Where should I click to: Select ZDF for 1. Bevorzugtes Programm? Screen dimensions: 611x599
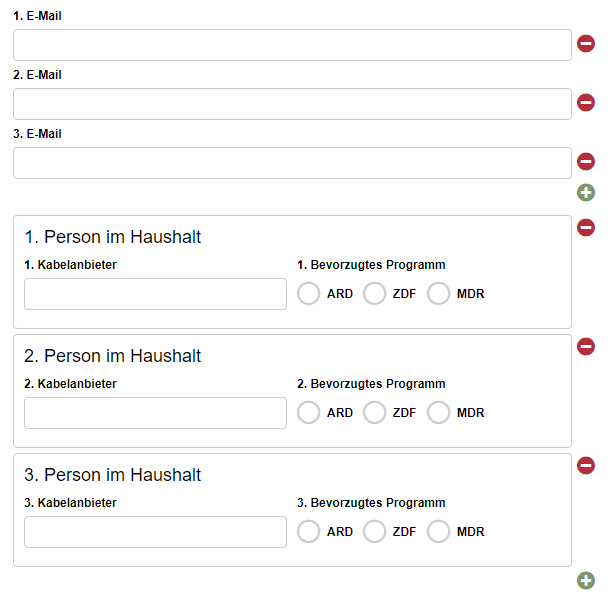374,293
